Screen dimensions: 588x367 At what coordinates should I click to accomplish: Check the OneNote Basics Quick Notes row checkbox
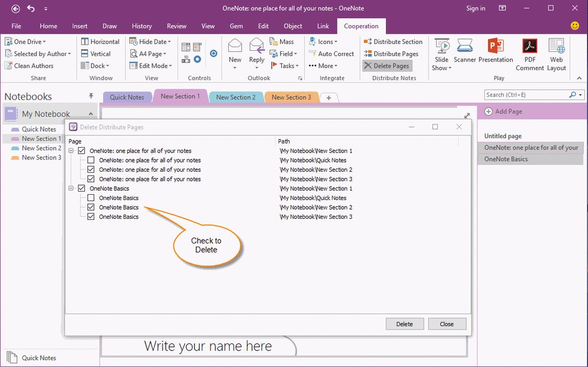(91, 198)
